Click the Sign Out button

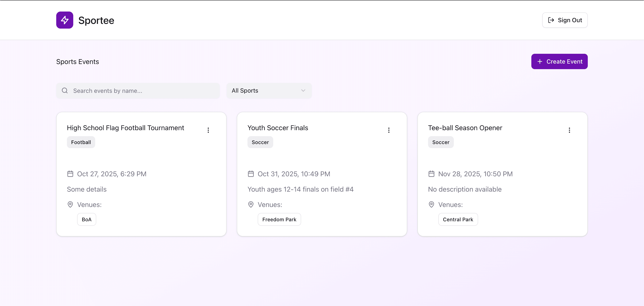[565, 20]
